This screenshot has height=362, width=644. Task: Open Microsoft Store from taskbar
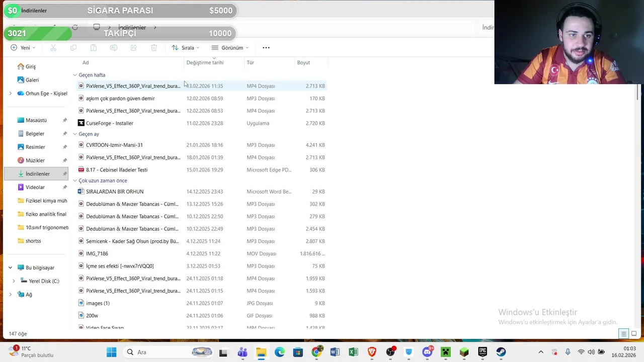click(x=298, y=352)
